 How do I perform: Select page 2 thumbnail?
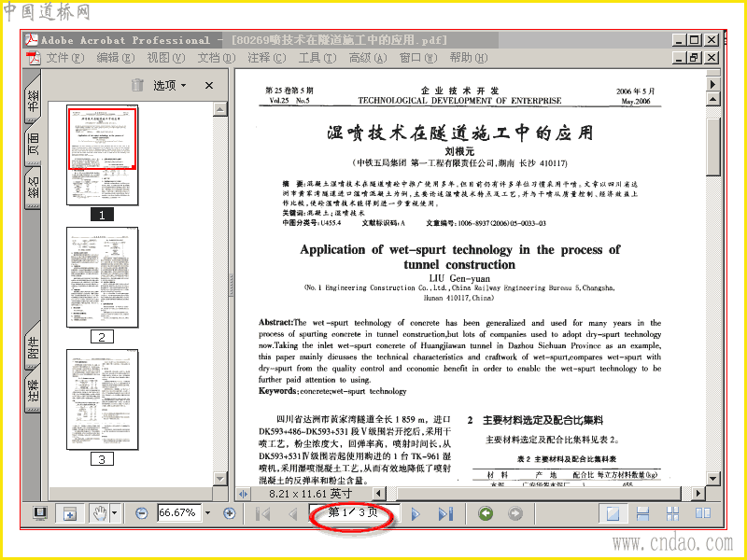pos(102,277)
